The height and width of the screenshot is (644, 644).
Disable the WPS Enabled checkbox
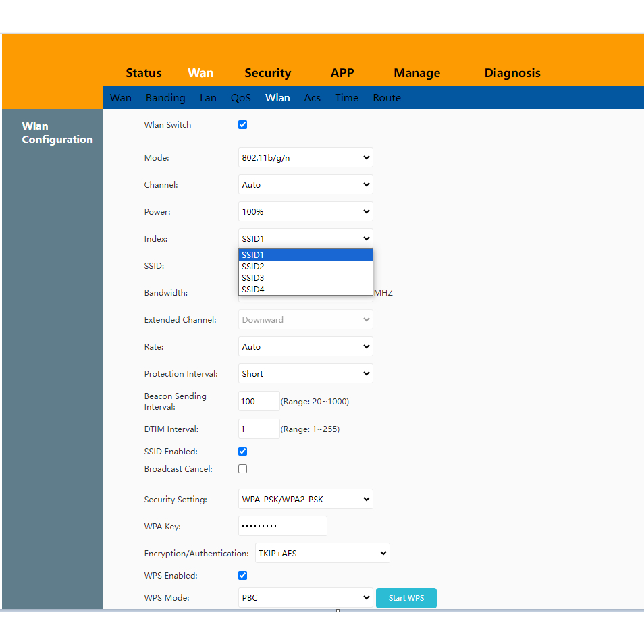pos(243,576)
